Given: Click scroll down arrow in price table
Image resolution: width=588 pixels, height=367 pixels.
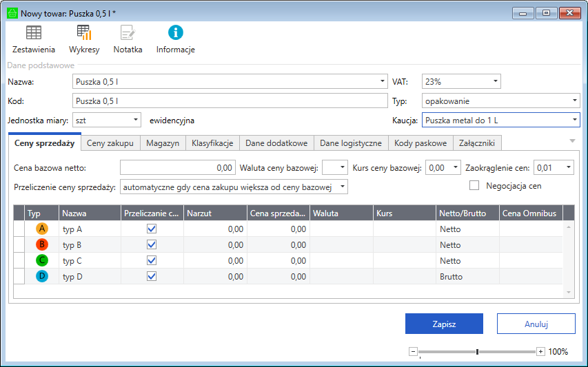Looking at the screenshot, I should tap(569, 292).
